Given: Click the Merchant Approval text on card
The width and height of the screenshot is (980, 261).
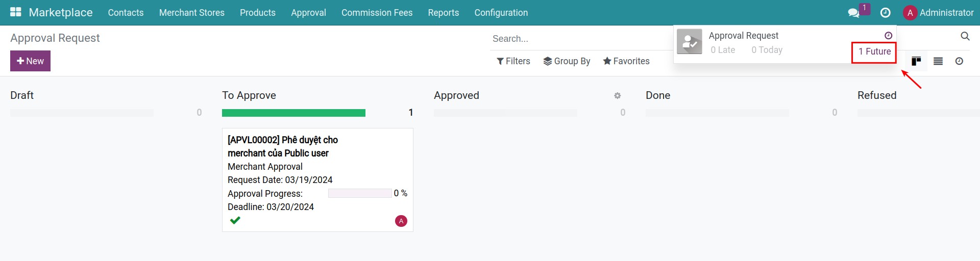Looking at the screenshot, I should pos(265,167).
